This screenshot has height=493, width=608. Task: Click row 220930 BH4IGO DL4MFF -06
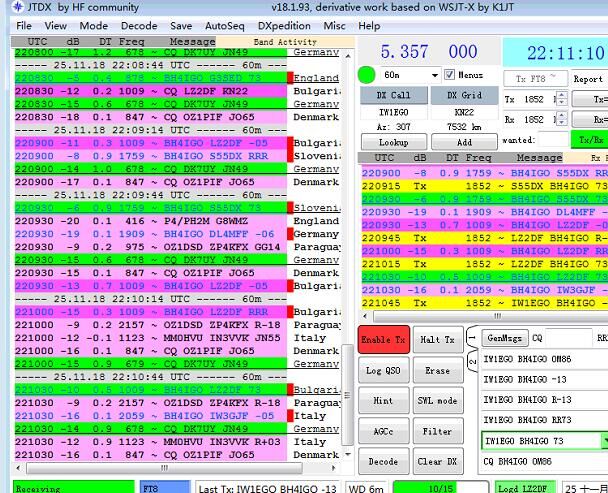pyautogui.click(x=150, y=234)
